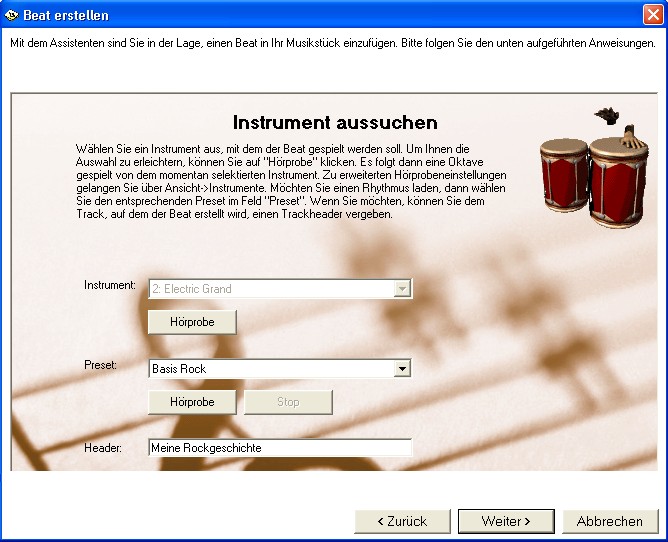Viewport: 668px width, 542px height.
Task: Click the app icon in the title bar
Action: click(12, 15)
